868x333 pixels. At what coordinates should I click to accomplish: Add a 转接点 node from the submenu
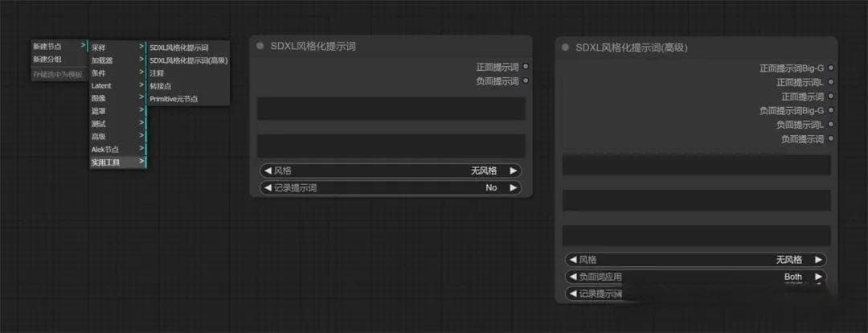(188, 86)
